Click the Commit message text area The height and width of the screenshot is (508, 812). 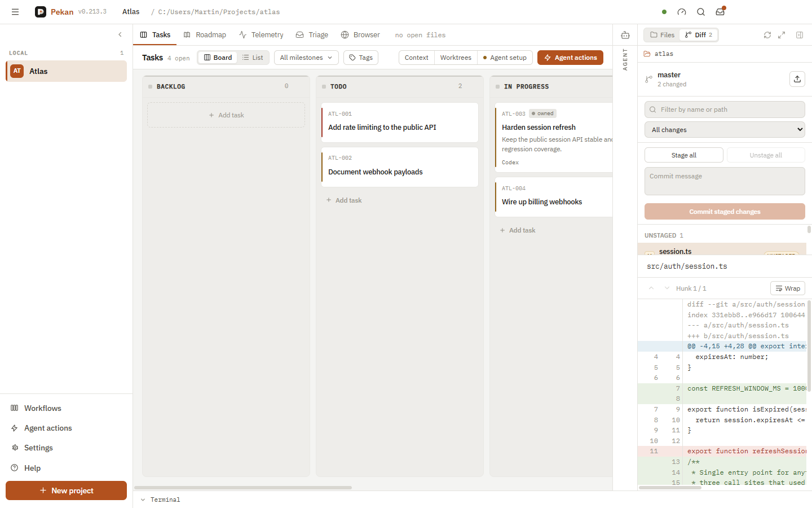tap(725, 181)
